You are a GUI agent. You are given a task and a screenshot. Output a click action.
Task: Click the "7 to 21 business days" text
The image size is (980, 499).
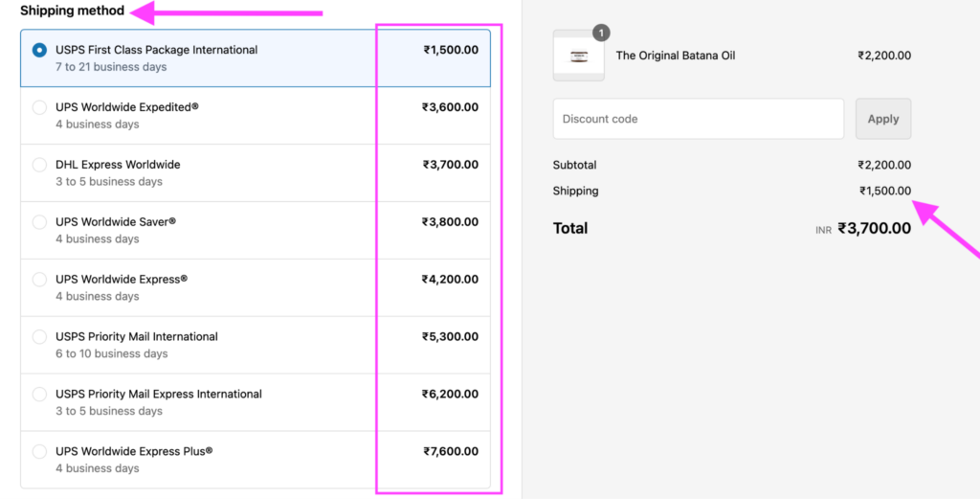tap(111, 67)
